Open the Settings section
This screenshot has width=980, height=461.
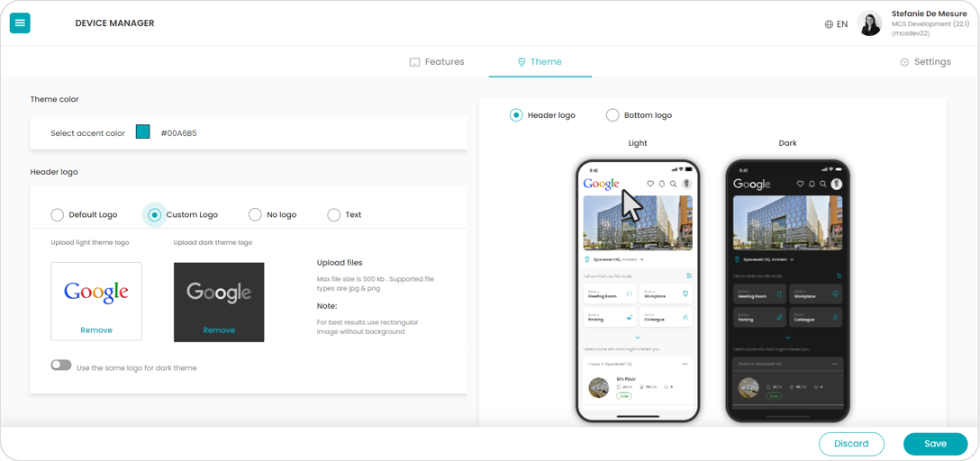click(925, 62)
